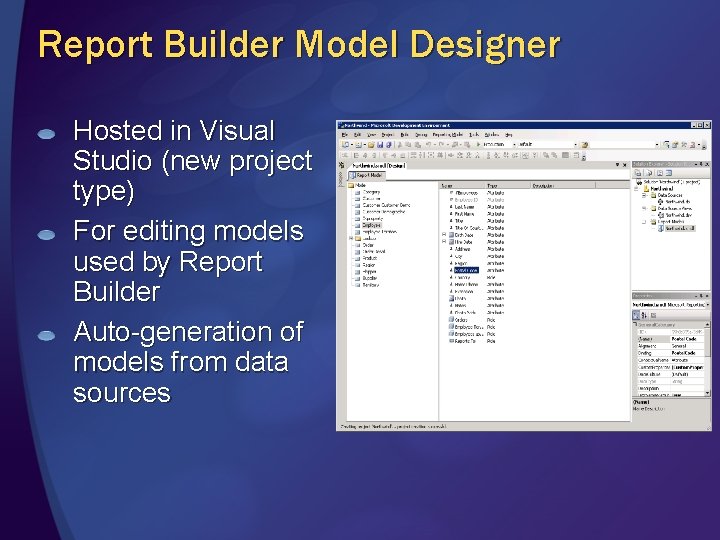Expand the subfolder node in model tree
Viewport: 720px width, 540px height.
coord(351,238)
